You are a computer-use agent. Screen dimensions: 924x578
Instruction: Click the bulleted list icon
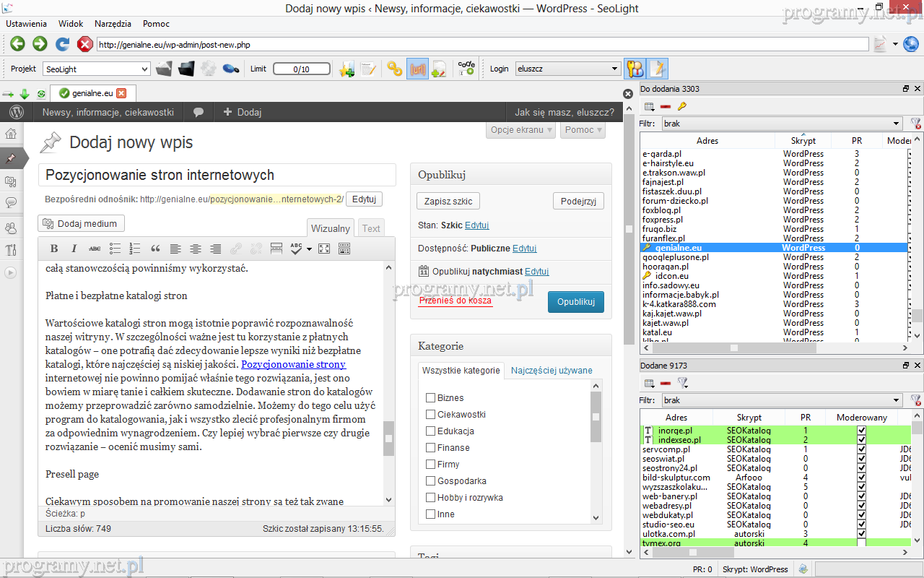click(x=115, y=249)
